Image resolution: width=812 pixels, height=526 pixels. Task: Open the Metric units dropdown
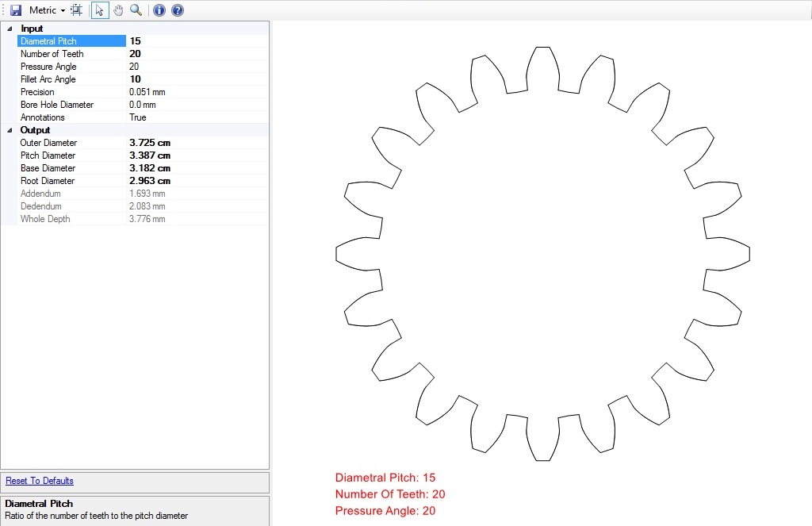tap(47, 10)
